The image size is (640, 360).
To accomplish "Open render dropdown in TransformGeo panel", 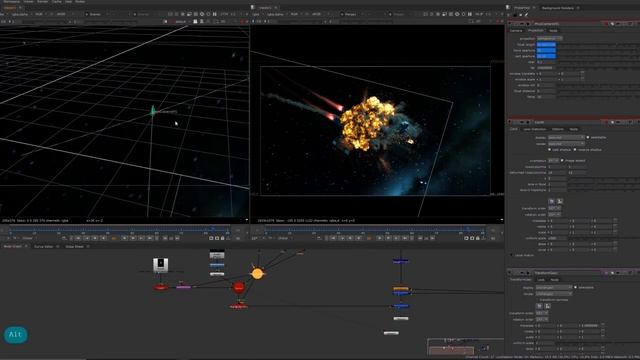I will click(554, 293).
